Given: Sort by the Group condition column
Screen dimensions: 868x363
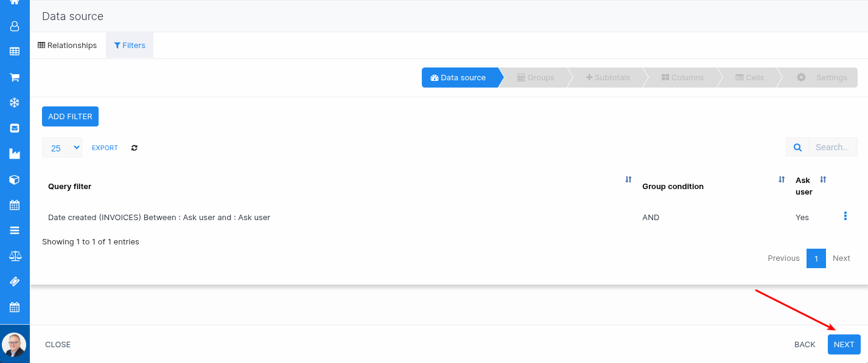Looking at the screenshot, I should point(782,180).
